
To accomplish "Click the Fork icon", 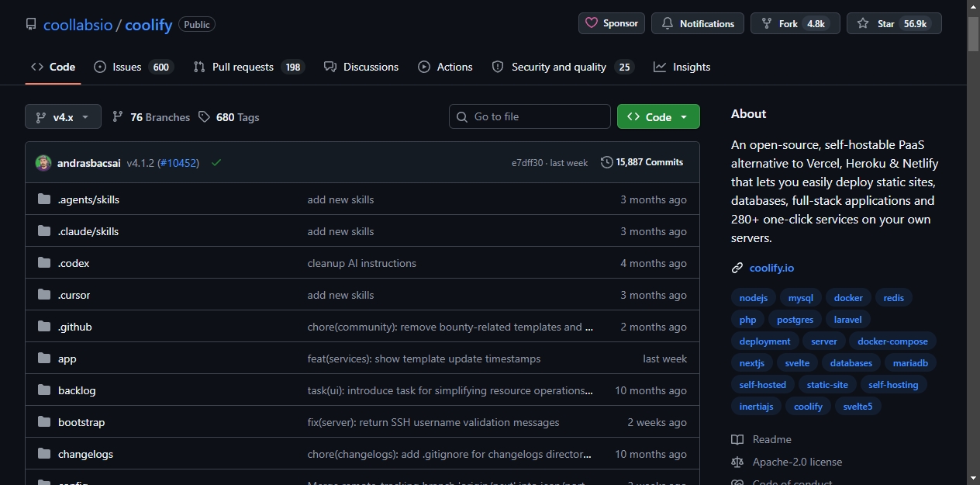I will click(767, 23).
